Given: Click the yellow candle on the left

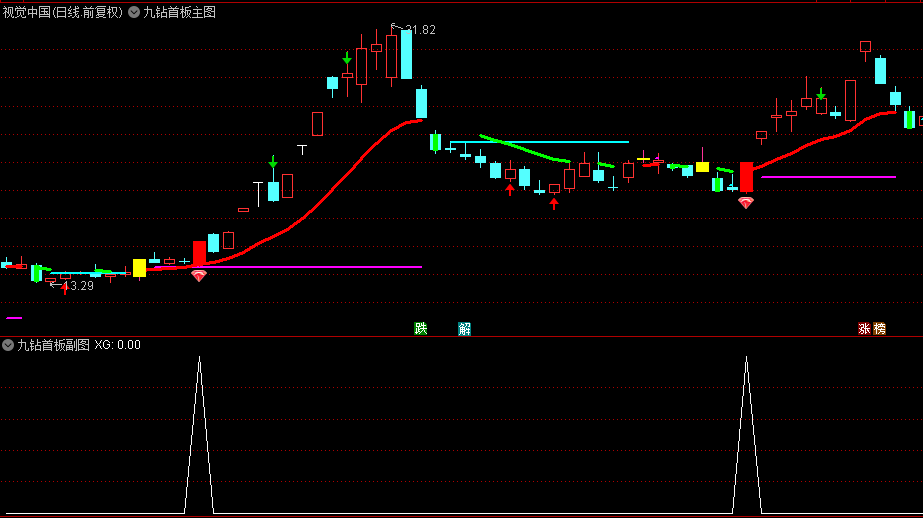Looking at the screenshot, I should pos(140,268).
